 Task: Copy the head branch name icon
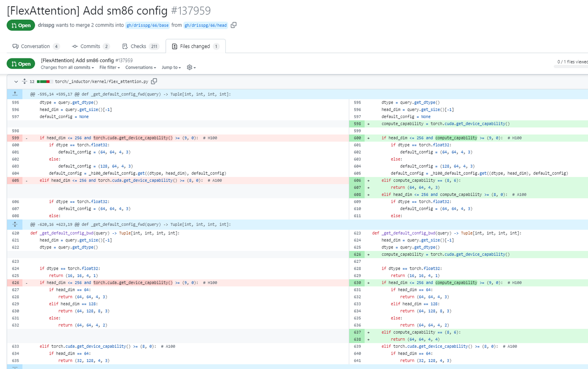(x=234, y=25)
